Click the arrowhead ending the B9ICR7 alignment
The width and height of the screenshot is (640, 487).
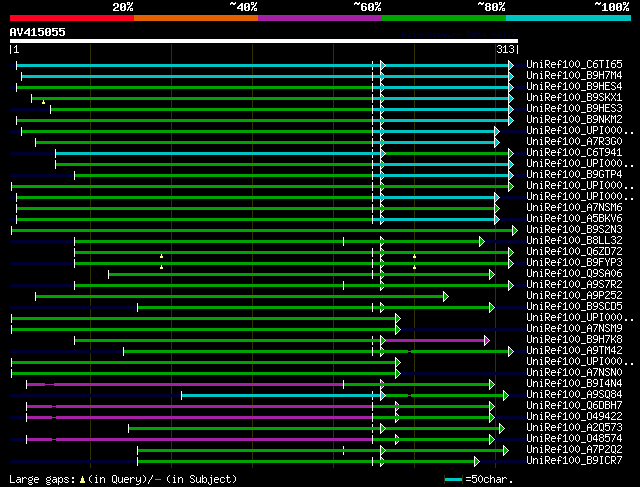477,462
